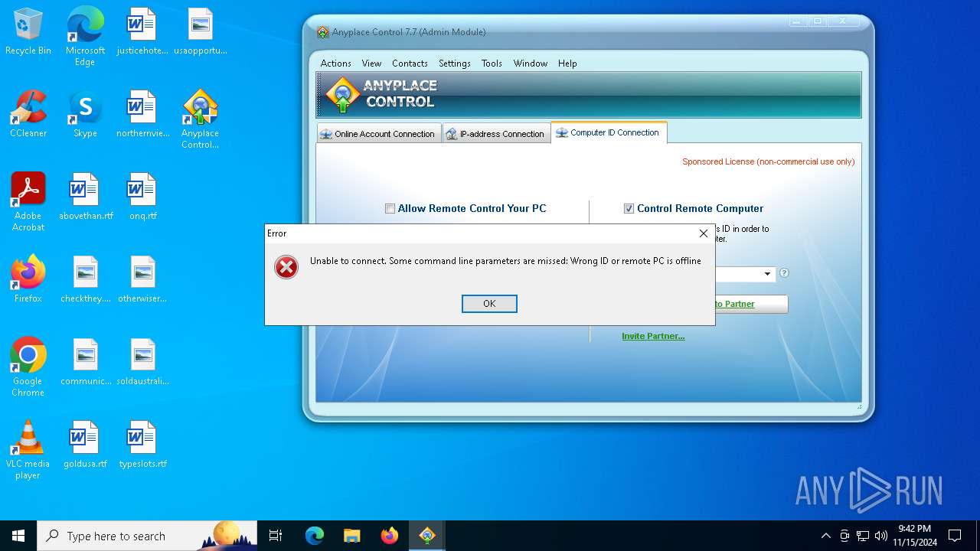The height and width of the screenshot is (551, 980).
Task: Open Firefox from the taskbar
Action: point(390,536)
